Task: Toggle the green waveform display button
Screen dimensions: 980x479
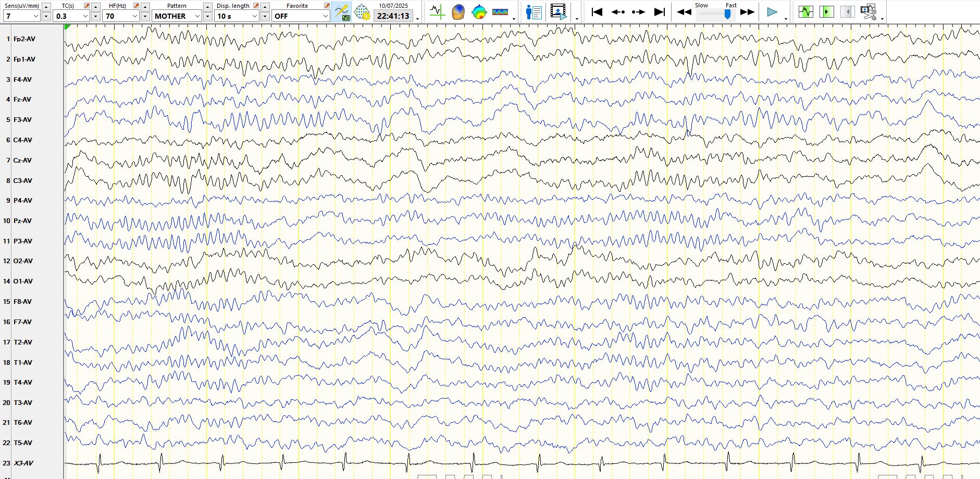Action: pos(805,11)
